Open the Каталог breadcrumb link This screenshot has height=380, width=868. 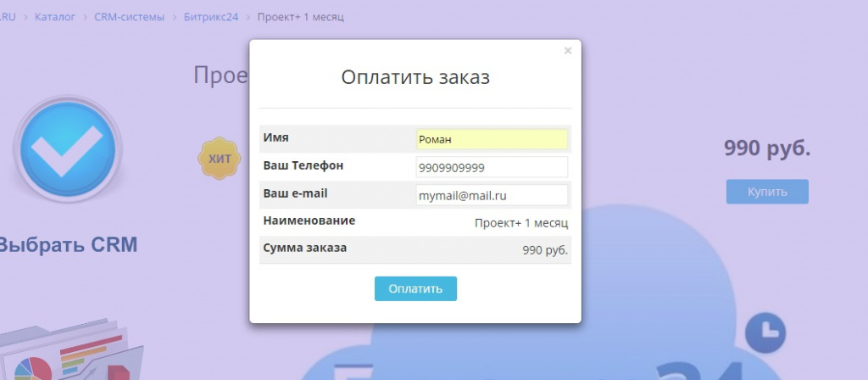pyautogui.click(x=55, y=17)
